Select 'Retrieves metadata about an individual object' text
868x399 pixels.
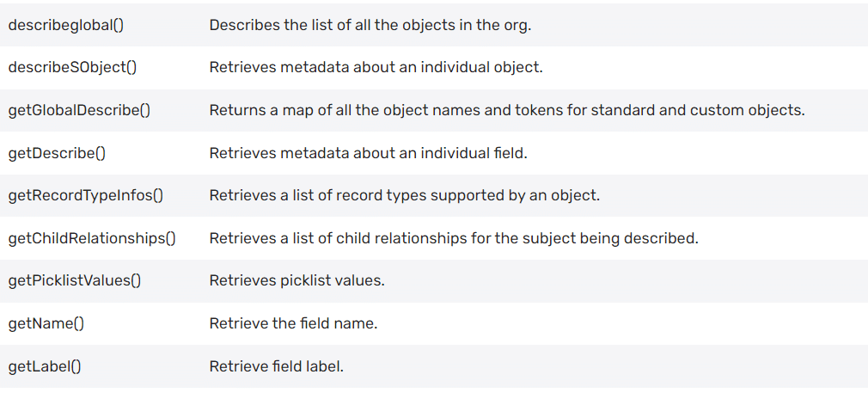(376, 67)
